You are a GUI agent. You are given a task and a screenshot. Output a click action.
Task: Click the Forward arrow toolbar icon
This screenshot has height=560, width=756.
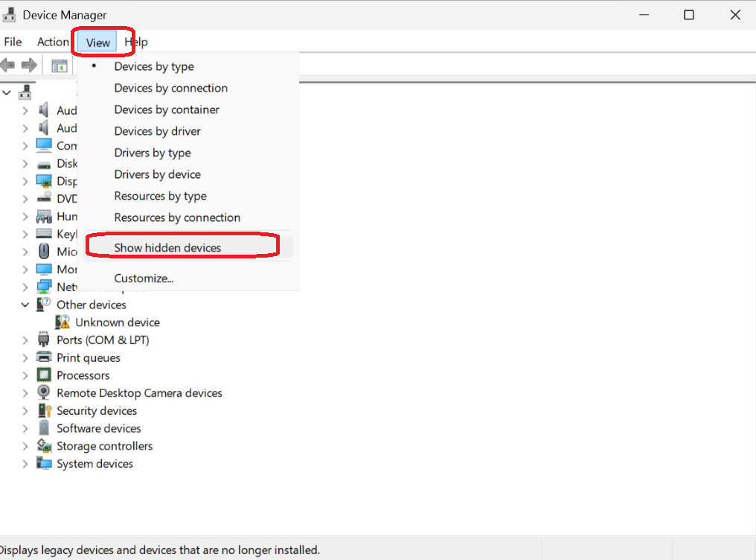pyautogui.click(x=30, y=65)
